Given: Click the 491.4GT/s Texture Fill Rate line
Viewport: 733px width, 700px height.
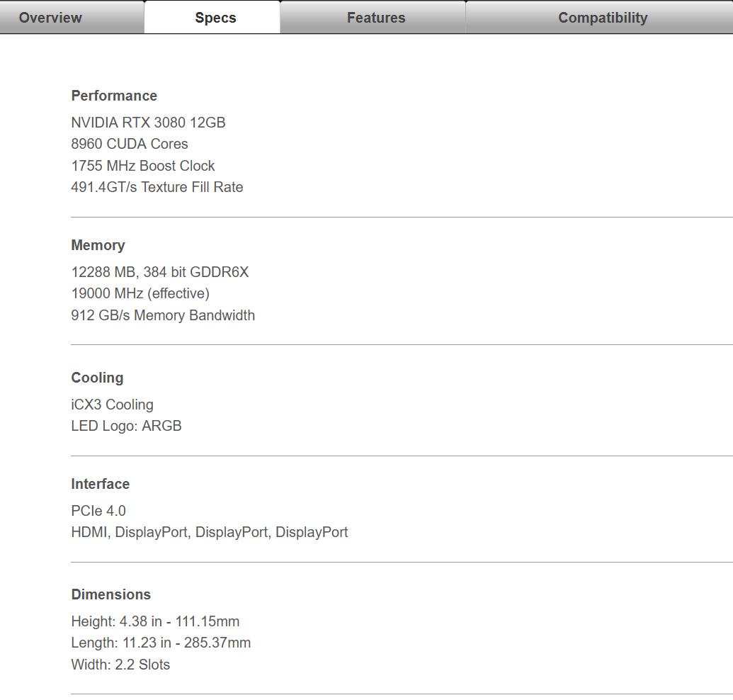Looking at the screenshot, I should point(157,187).
